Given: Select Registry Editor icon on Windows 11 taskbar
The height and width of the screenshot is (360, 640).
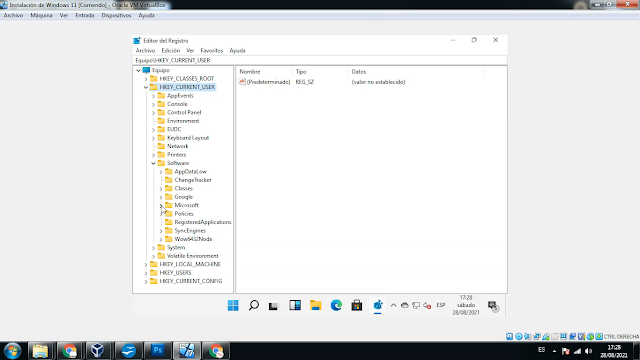Looking at the screenshot, I should [378, 305].
